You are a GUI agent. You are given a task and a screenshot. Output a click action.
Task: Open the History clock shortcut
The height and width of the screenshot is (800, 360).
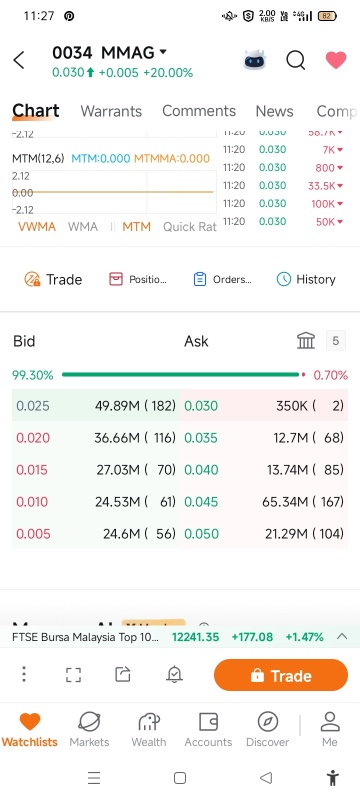point(306,279)
